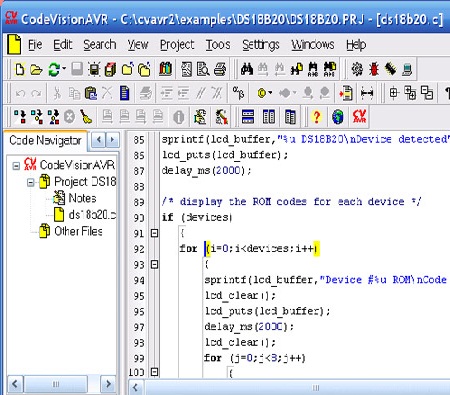Screen dimensions: 450x395
Task: Click the Undo arrow icon
Action: (x=20, y=93)
